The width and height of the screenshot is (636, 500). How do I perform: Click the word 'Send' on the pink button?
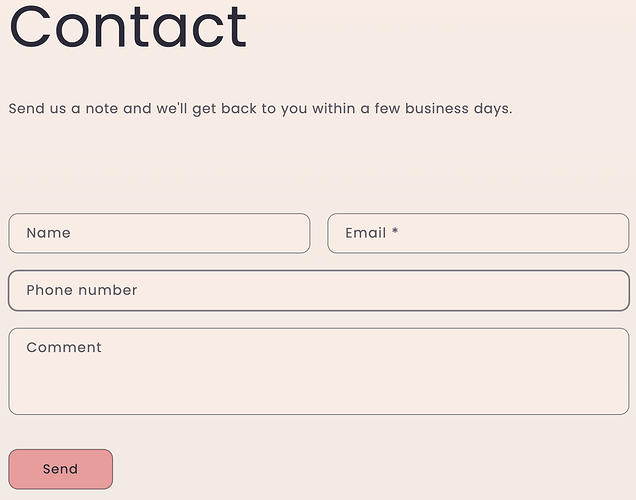(x=60, y=469)
